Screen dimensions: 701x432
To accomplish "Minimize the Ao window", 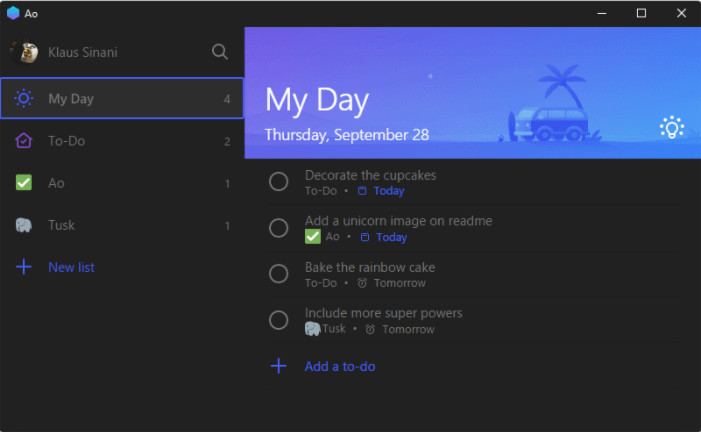I will click(x=602, y=13).
